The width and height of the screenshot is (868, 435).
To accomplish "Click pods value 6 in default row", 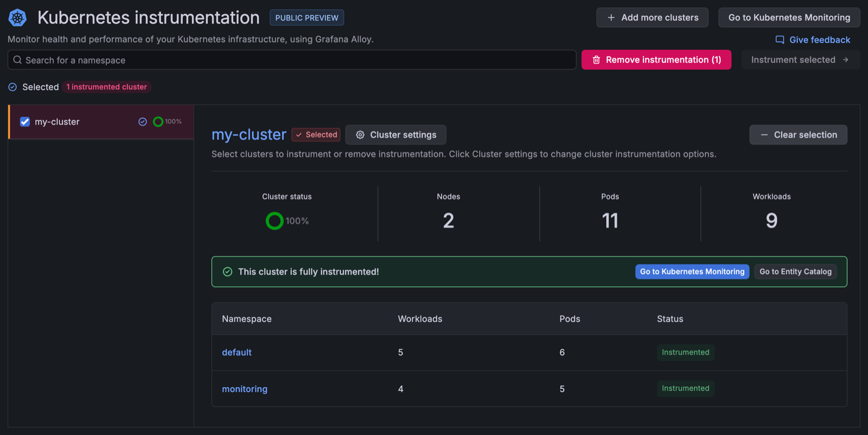I will pyautogui.click(x=562, y=352).
